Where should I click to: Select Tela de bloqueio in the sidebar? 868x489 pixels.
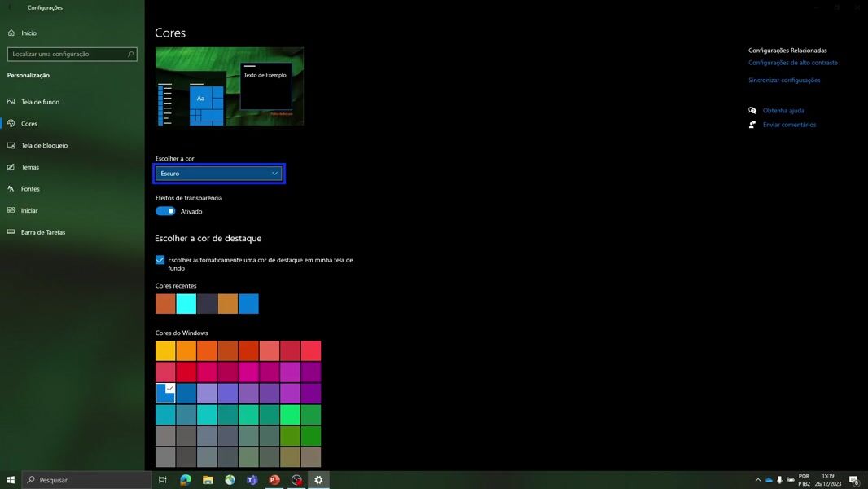(44, 145)
